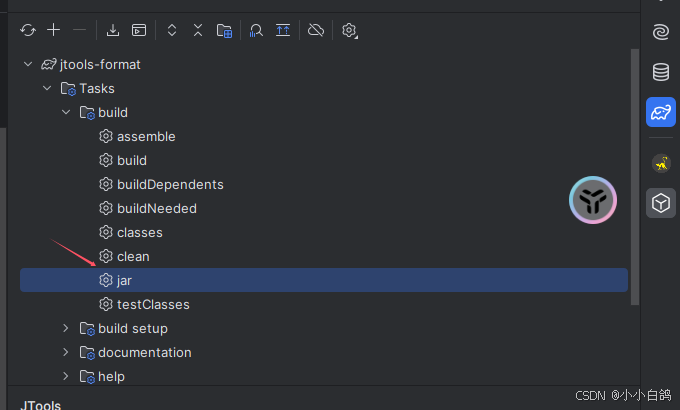Viewport: 680px width, 410px height.
Task: Open the Execute Gradle Task icon
Action: (x=139, y=30)
